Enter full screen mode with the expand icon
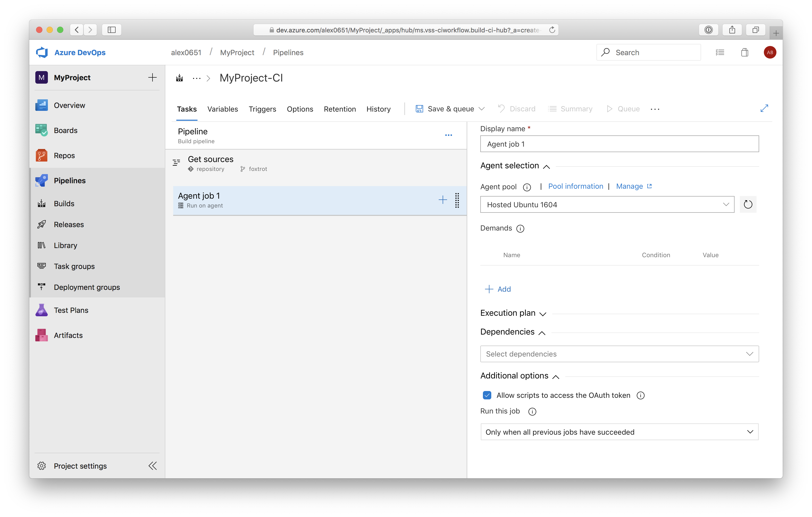This screenshot has width=812, height=517. click(764, 108)
